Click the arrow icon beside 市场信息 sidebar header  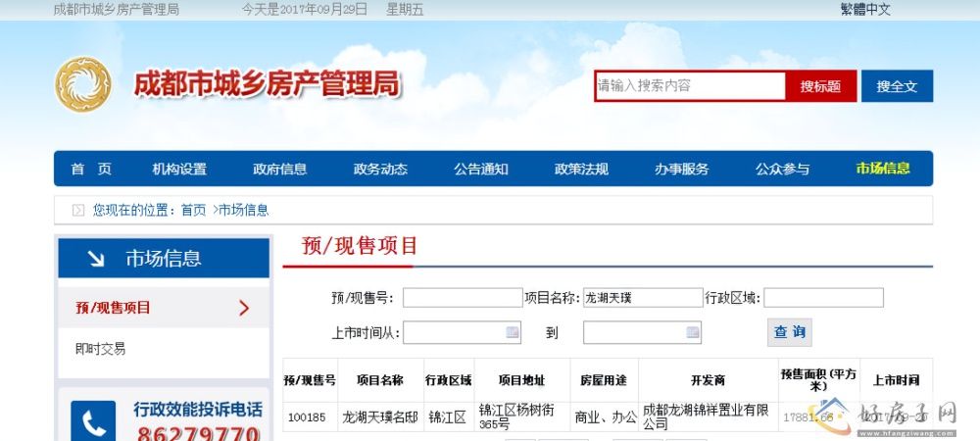point(96,259)
